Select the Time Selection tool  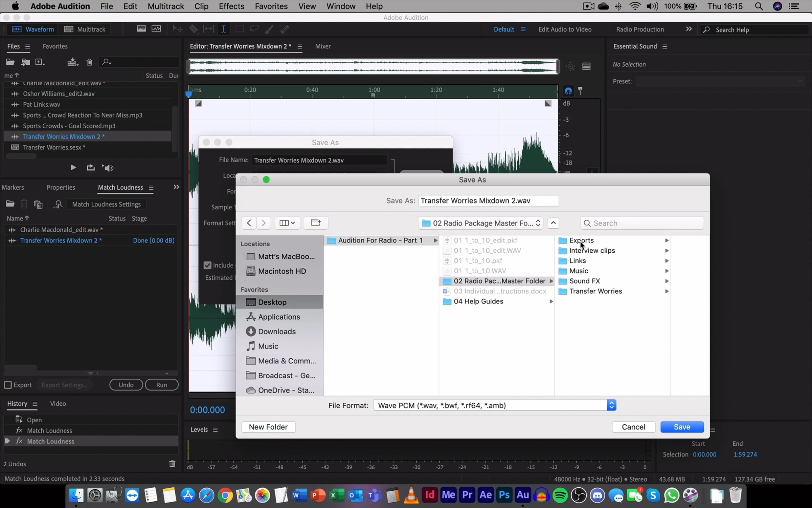[x=224, y=29]
